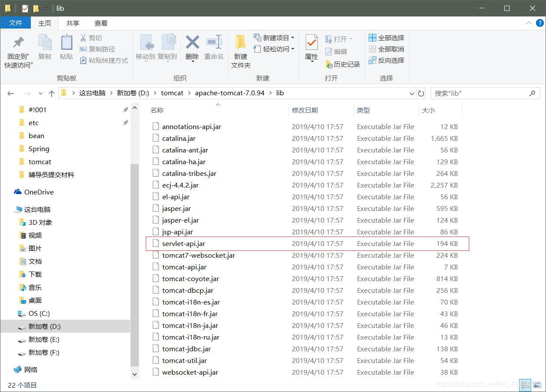The width and height of the screenshot is (546, 392).
Task: Click the Copy to (复制到) icon
Action: coord(168,42)
